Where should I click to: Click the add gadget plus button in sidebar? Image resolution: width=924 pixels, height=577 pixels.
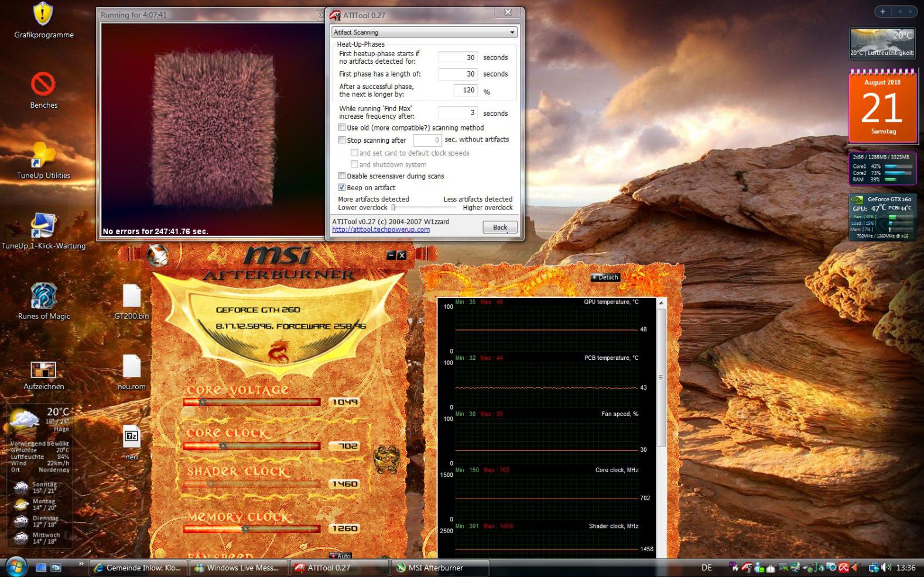pos(883,11)
